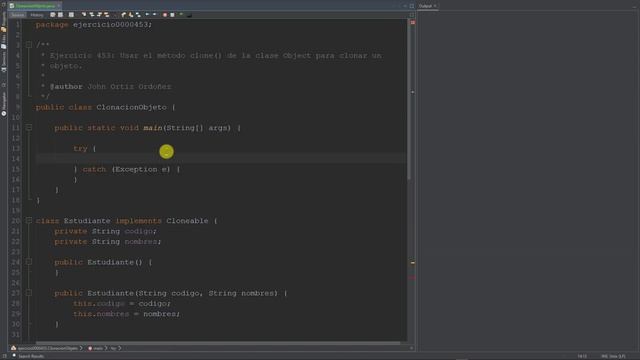Click the horizontal editor scrollbar
Screen dimensions: 640x360
218,343
